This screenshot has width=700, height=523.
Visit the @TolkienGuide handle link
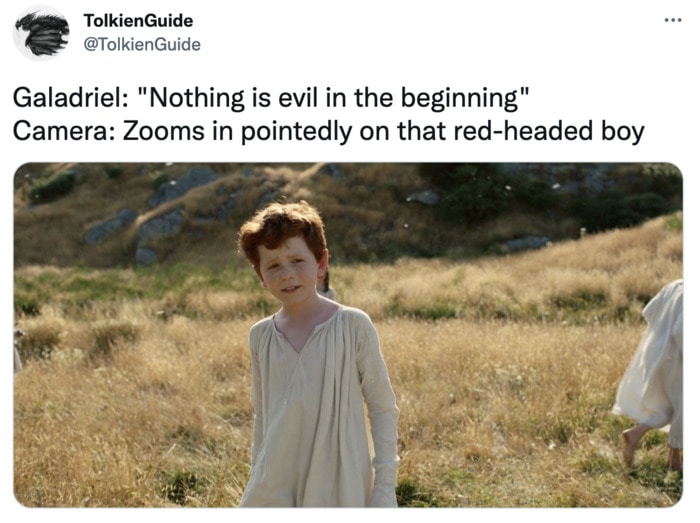[142, 45]
